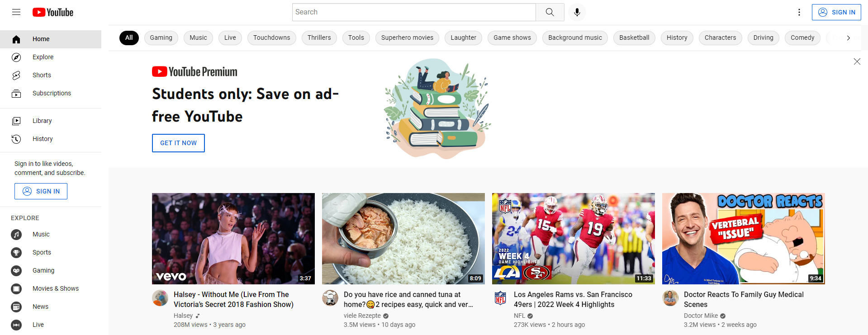This screenshot has height=335, width=868.
Task: Select the Background music chip
Action: pyautogui.click(x=575, y=38)
